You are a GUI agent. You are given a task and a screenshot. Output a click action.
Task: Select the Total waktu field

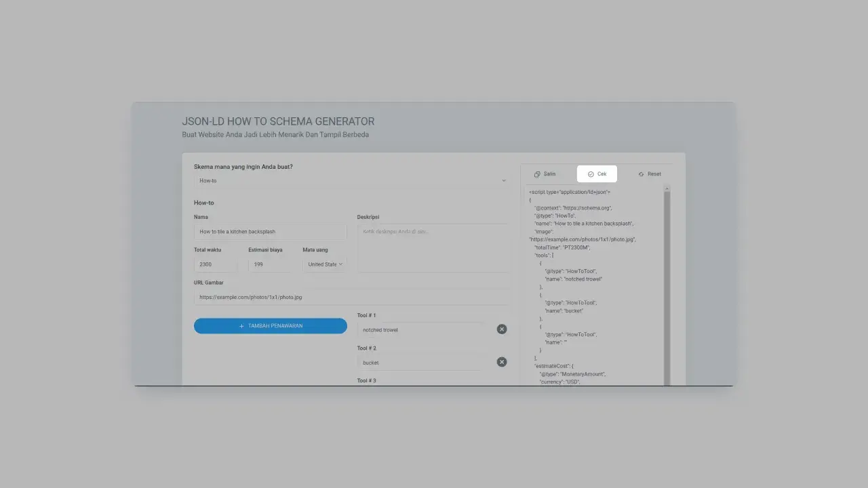[x=216, y=264]
